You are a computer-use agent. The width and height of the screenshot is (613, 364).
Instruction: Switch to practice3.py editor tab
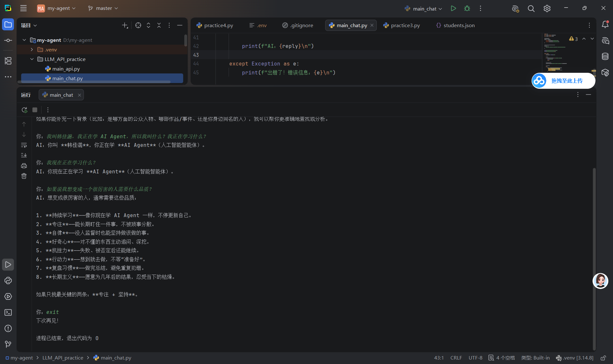point(402,25)
